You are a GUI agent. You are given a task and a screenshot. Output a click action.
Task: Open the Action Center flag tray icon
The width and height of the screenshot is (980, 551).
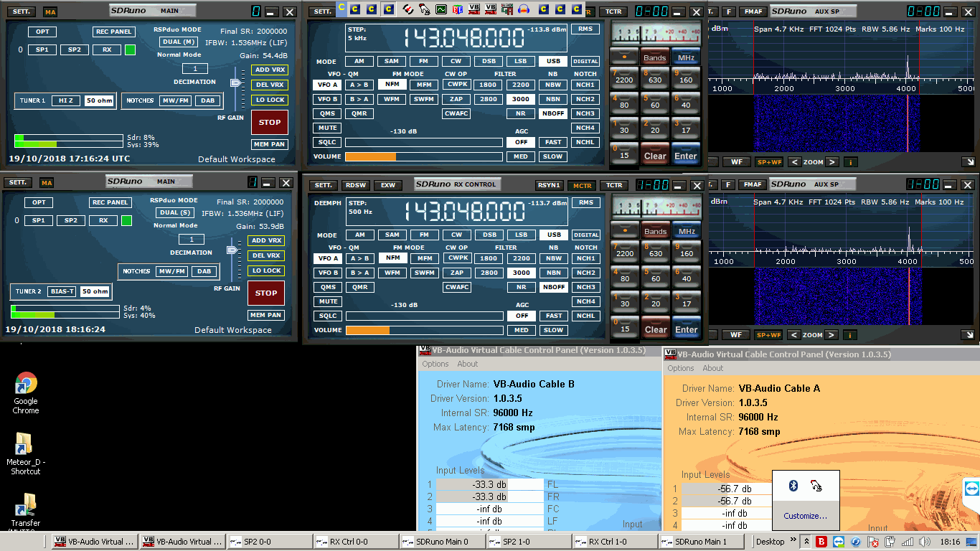[873, 542]
